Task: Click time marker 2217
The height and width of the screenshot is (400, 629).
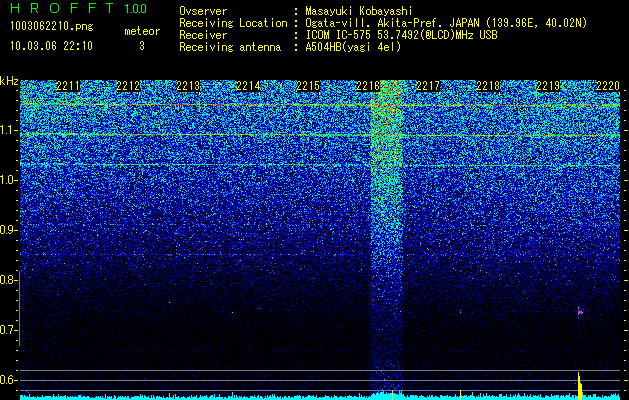Action: pyautogui.click(x=428, y=86)
